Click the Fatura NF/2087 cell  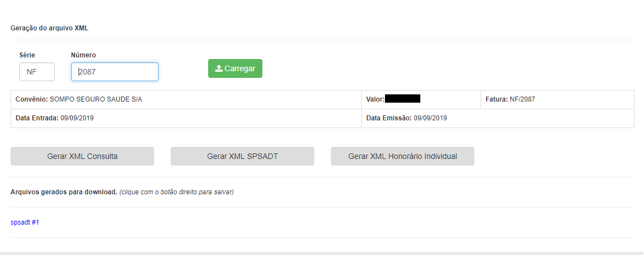(x=557, y=99)
